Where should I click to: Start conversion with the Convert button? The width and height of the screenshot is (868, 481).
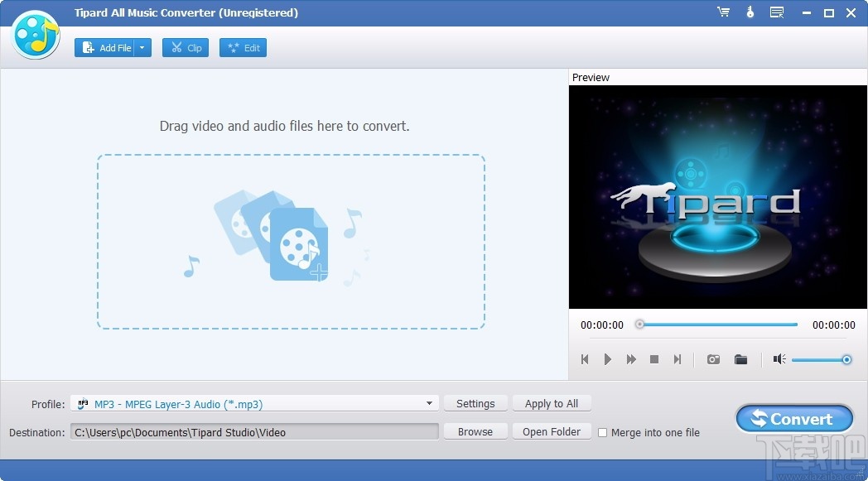[793, 418]
